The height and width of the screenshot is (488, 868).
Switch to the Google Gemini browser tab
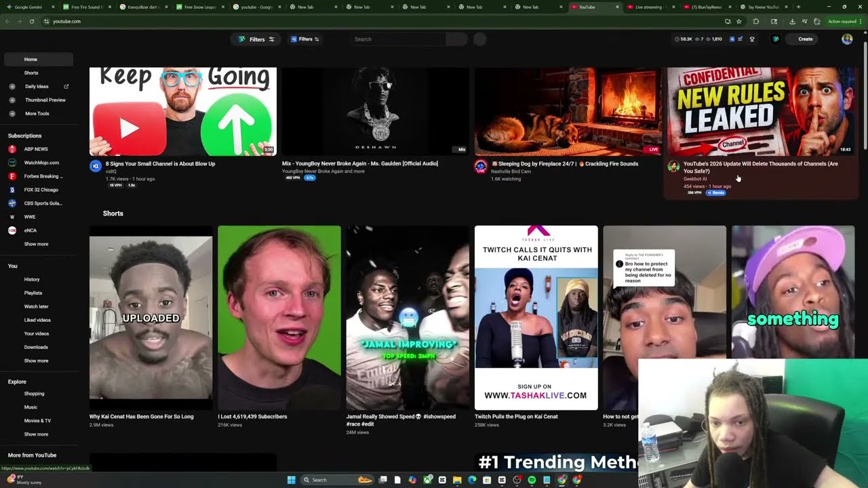tap(29, 7)
